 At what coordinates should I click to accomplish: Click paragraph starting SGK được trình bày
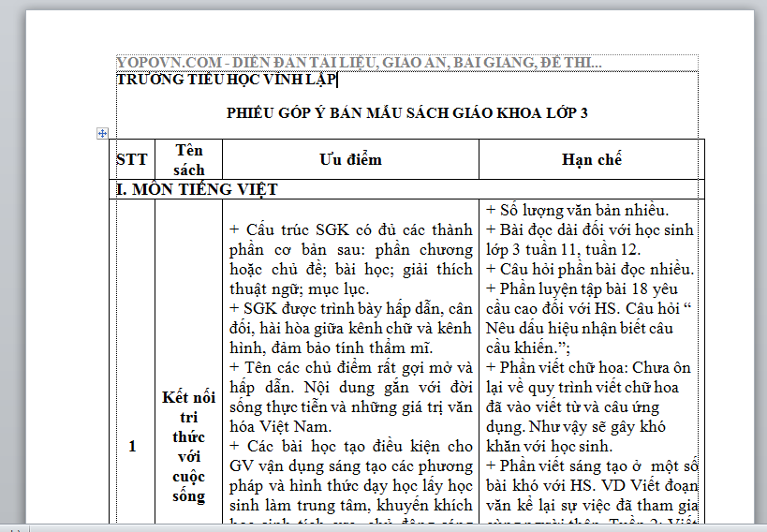350,329
